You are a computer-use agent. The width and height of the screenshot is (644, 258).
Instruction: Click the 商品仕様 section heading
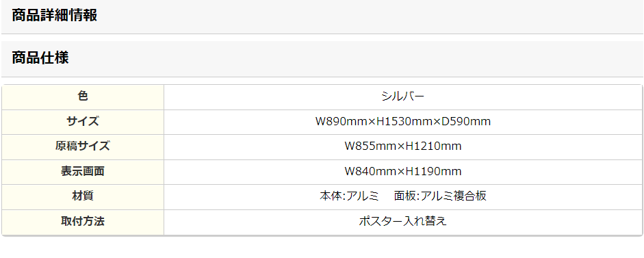click(40, 58)
